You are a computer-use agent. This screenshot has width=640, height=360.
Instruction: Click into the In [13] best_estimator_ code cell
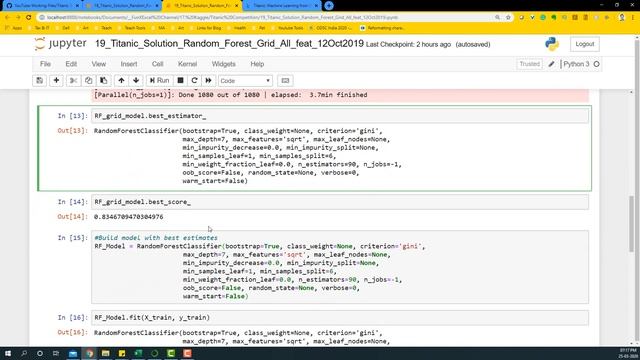[340, 116]
